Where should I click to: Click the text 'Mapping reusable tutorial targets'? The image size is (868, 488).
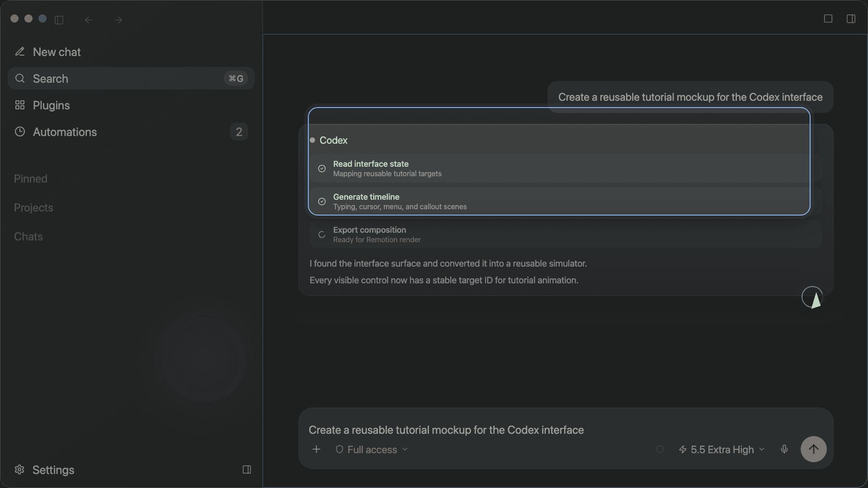(x=387, y=174)
